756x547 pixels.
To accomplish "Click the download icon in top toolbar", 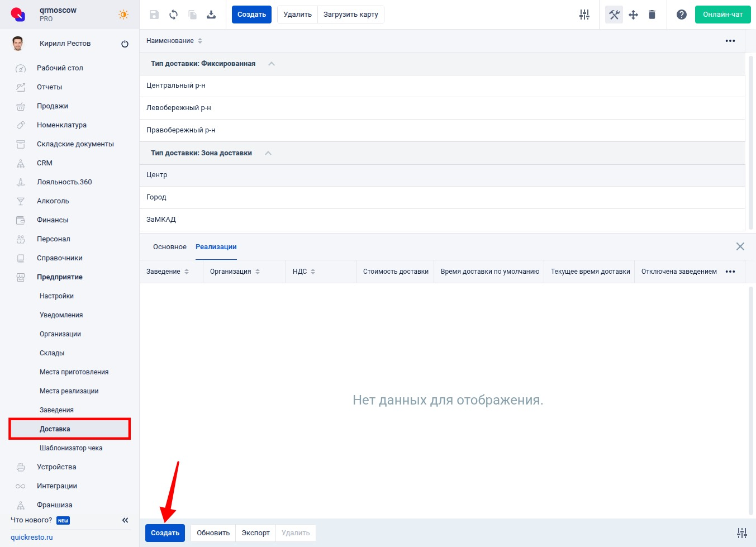I will point(211,15).
